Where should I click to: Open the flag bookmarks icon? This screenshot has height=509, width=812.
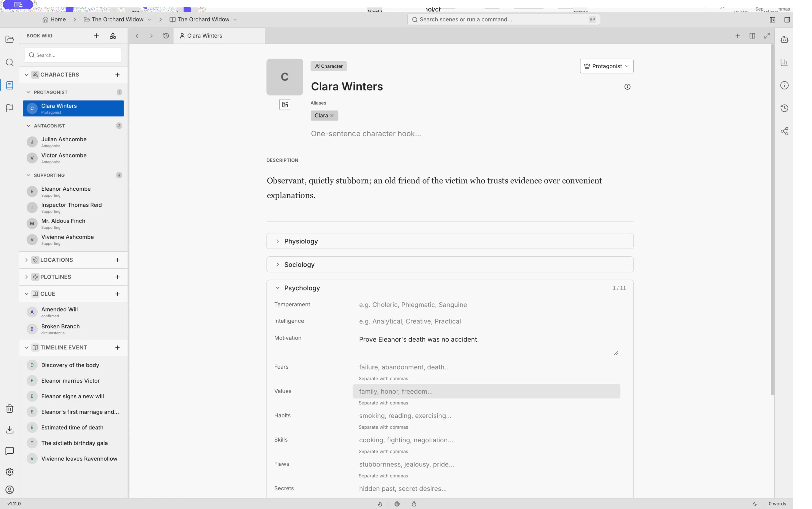9,108
